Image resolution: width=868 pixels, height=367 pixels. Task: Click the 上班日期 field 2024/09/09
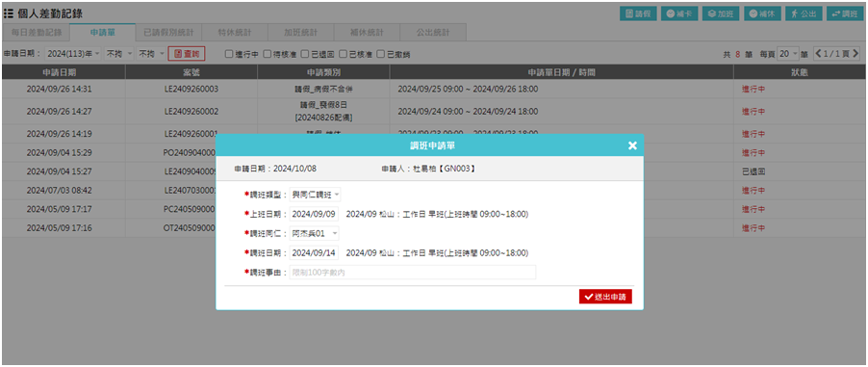314,214
